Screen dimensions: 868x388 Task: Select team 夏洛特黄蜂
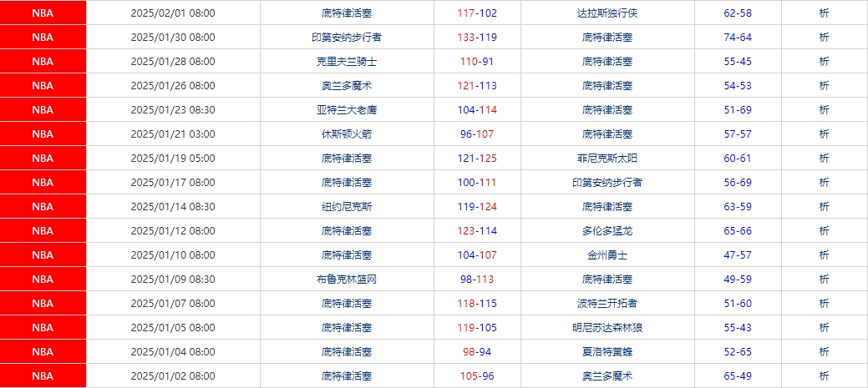tap(607, 351)
